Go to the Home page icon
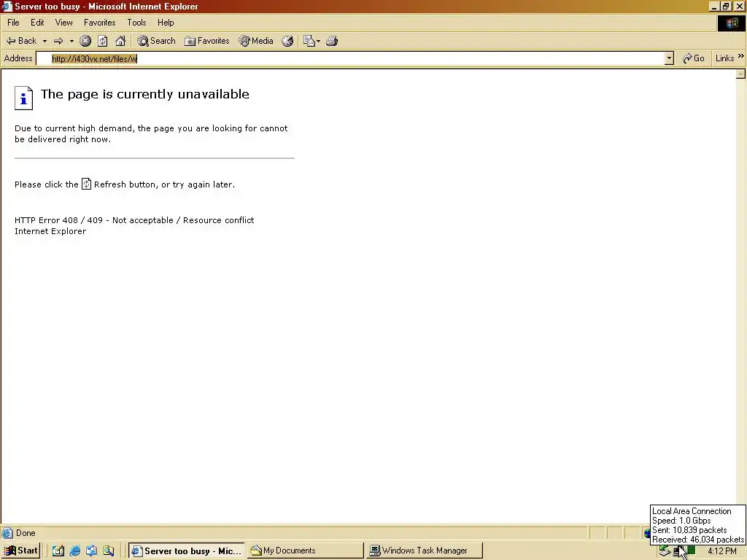The image size is (747, 560). 120,41
